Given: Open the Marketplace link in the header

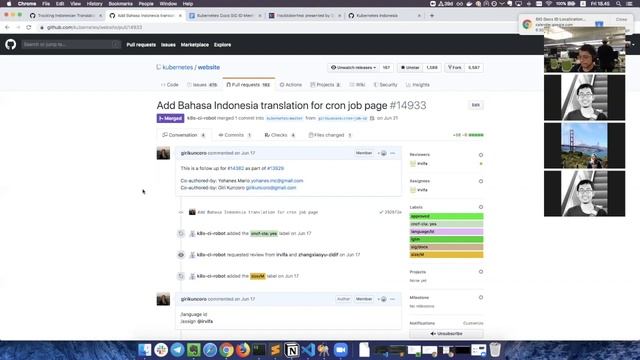Looking at the screenshot, I should tap(195, 45).
